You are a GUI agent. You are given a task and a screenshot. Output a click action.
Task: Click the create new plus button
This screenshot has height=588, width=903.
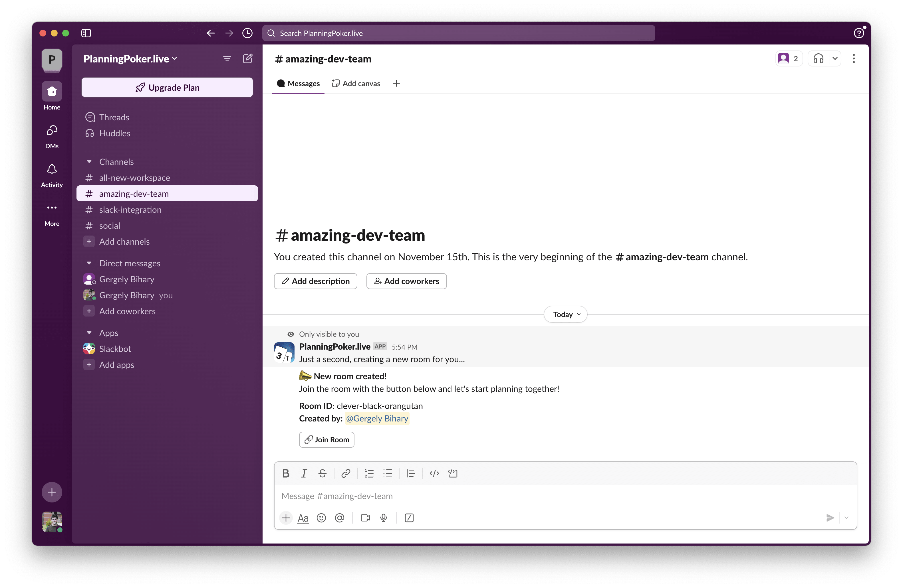pos(52,492)
